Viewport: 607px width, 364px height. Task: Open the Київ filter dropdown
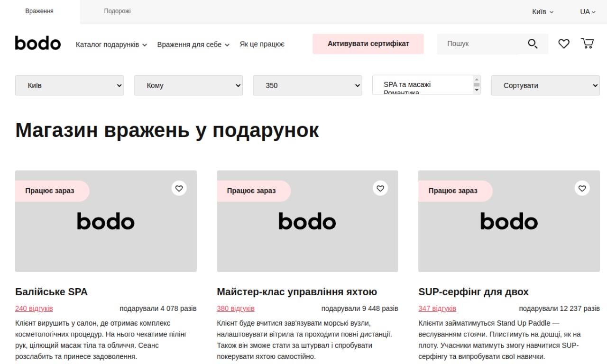70,86
